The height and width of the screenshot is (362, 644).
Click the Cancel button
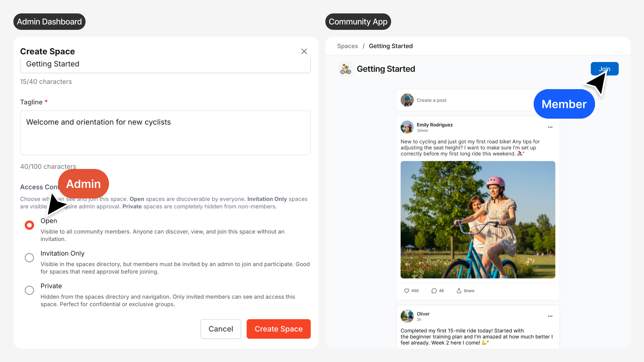pyautogui.click(x=221, y=329)
